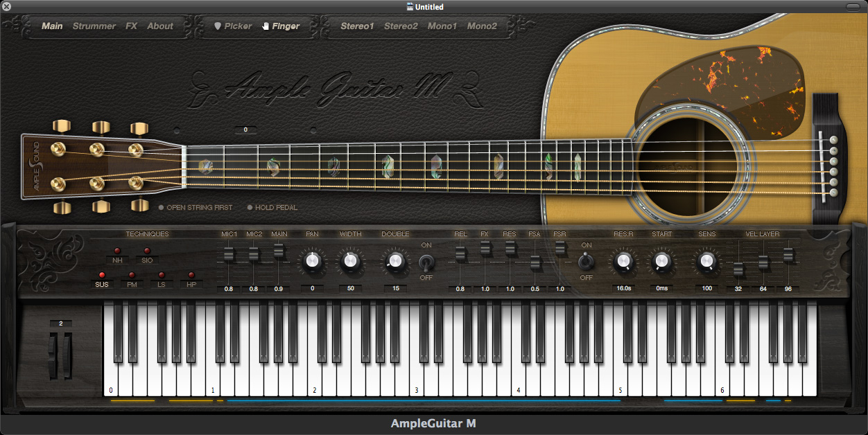Switch to the Main tab
The width and height of the screenshot is (868, 435).
pos(52,26)
